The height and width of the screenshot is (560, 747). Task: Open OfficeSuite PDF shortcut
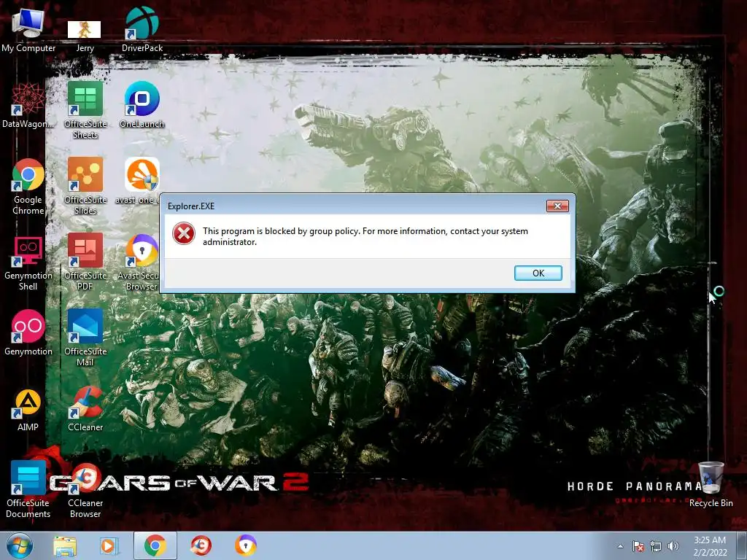(x=85, y=262)
